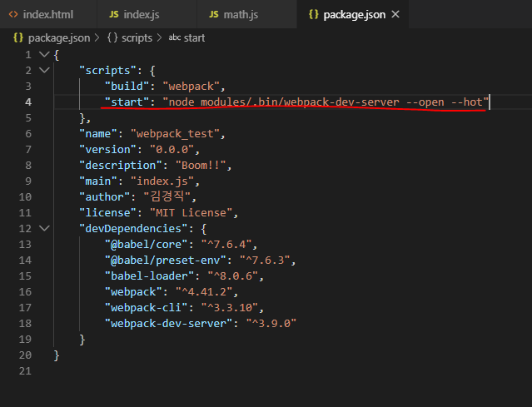Screen dimensions: 532x407
Task: Switch to the index.html tab
Action: pos(48,15)
